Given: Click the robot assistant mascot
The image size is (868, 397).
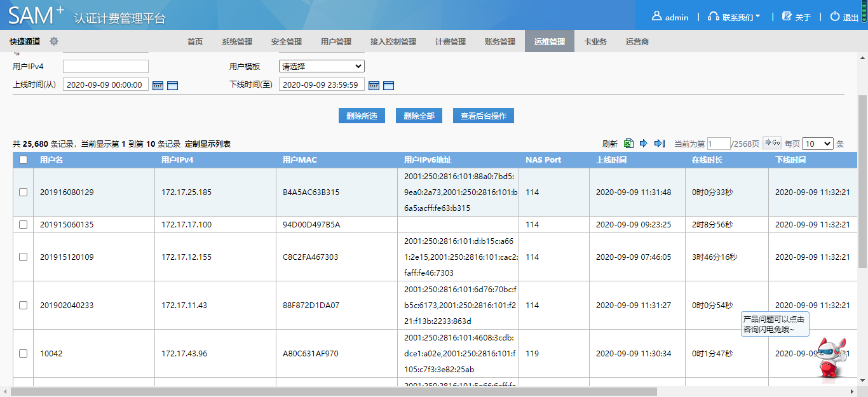Looking at the screenshot, I should click(x=832, y=360).
